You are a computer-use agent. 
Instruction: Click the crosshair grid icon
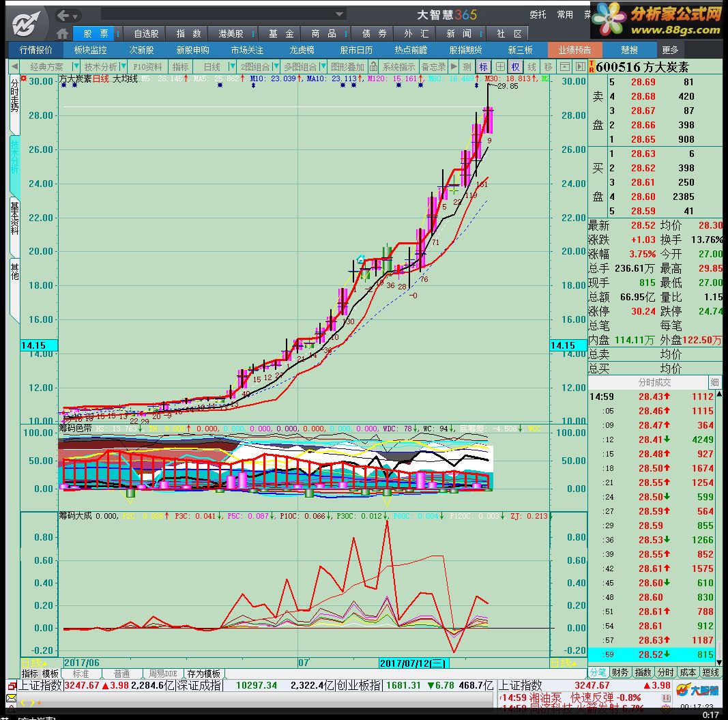click(x=500, y=67)
